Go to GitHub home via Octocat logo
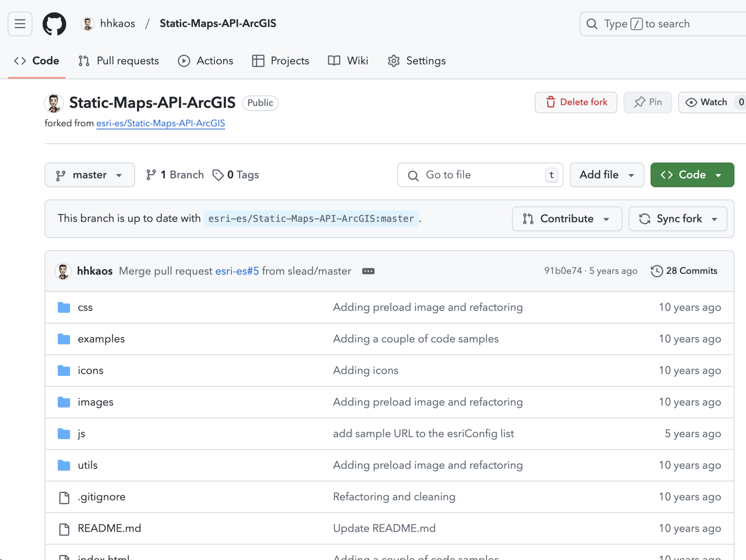The height and width of the screenshot is (560, 746). [54, 24]
